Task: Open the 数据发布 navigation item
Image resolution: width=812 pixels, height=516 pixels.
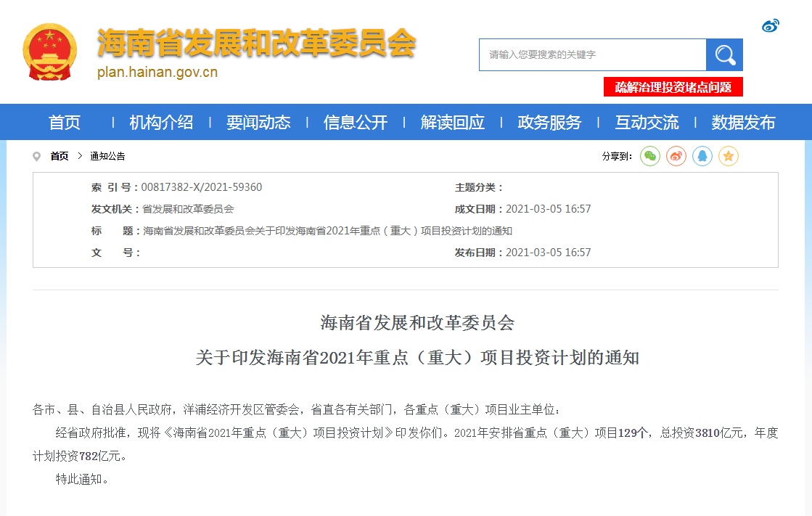Action: click(743, 123)
